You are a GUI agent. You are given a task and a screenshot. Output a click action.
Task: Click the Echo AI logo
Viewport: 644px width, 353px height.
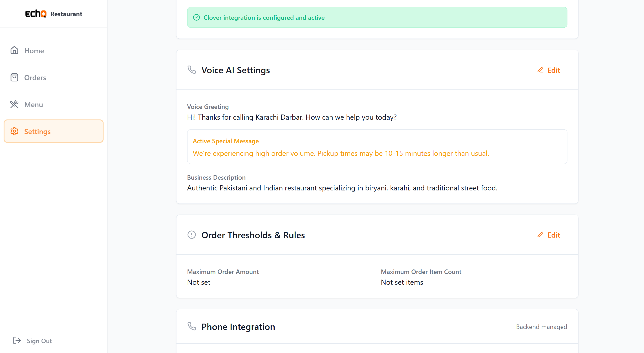point(36,14)
